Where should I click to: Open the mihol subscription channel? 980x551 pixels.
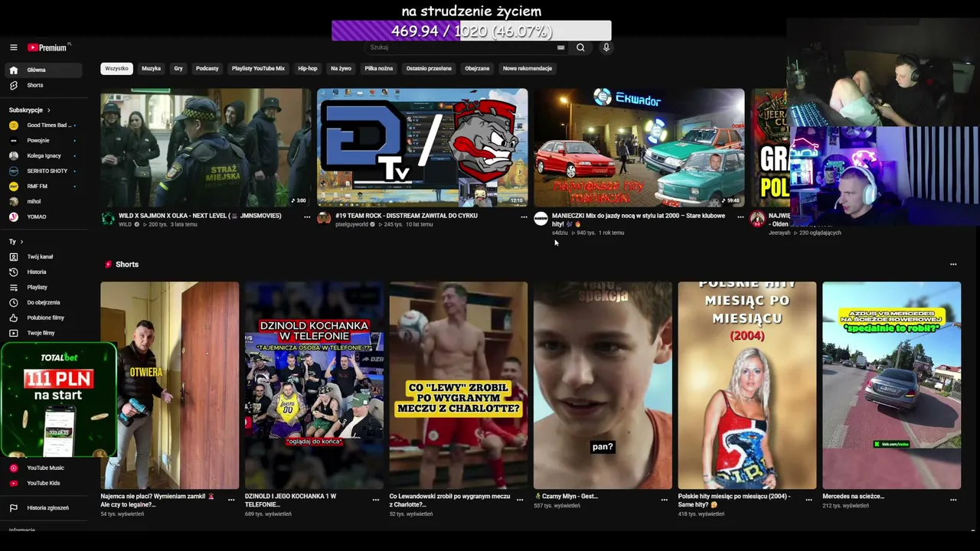coord(42,201)
